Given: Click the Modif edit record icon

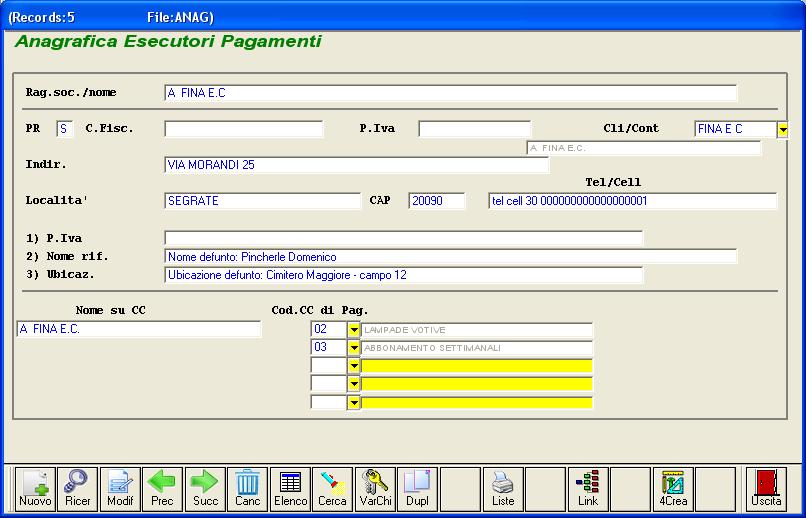Looking at the screenshot, I should tap(120, 489).
